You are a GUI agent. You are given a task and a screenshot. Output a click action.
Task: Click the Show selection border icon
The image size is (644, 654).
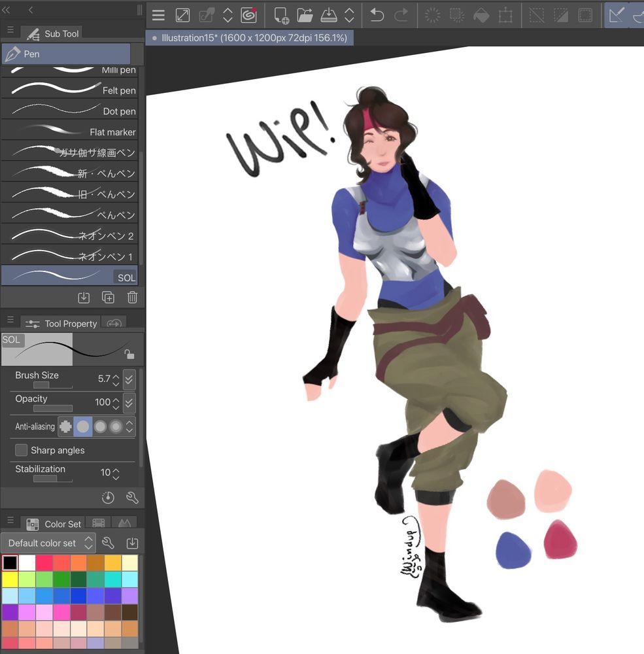(585, 16)
